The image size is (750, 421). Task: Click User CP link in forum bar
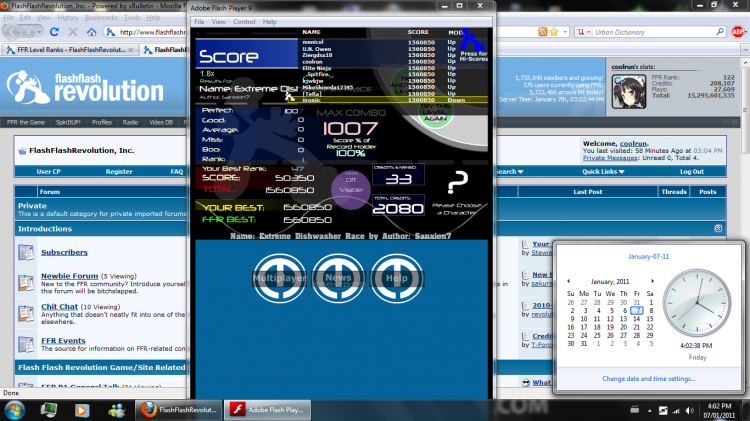(x=48, y=172)
